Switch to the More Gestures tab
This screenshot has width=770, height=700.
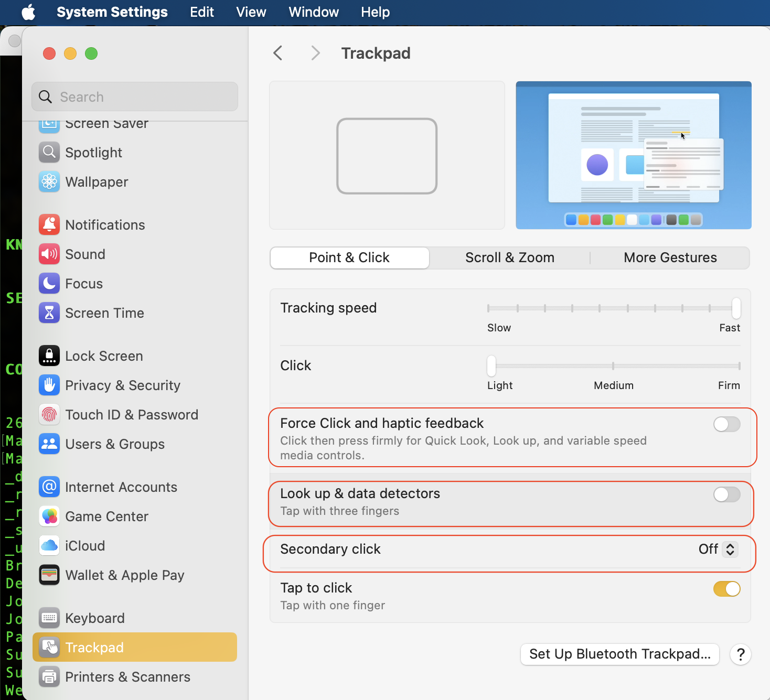pos(670,257)
